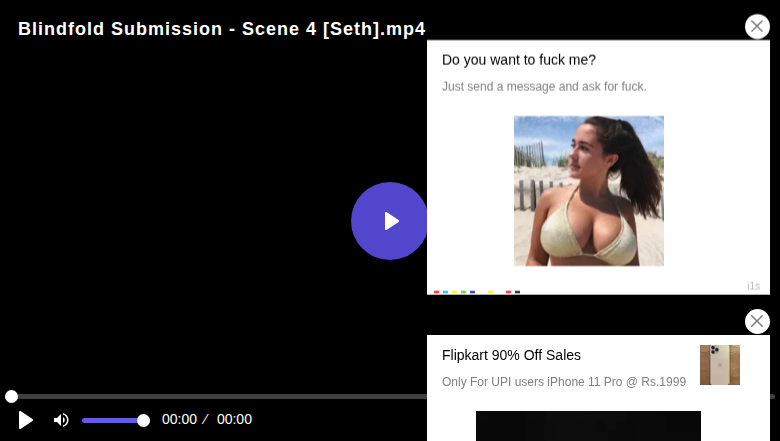Click the upper ad's headline text
This screenshot has width=780, height=441.
518,60
